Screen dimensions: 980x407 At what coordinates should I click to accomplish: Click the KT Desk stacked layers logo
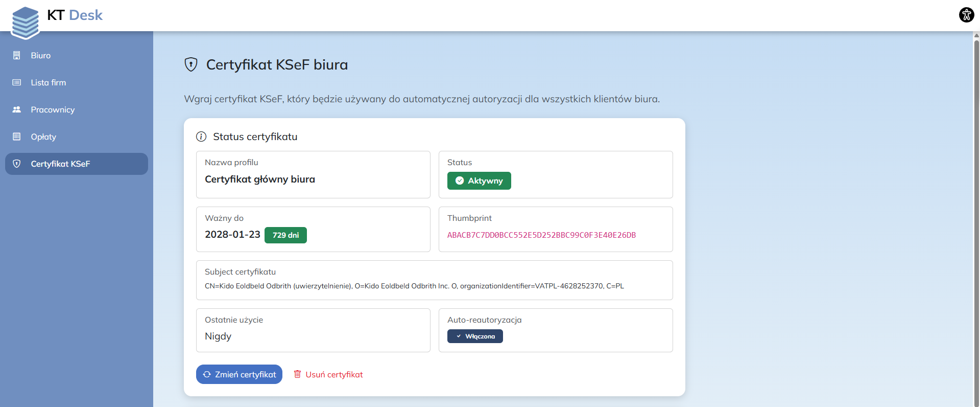point(25,22)
